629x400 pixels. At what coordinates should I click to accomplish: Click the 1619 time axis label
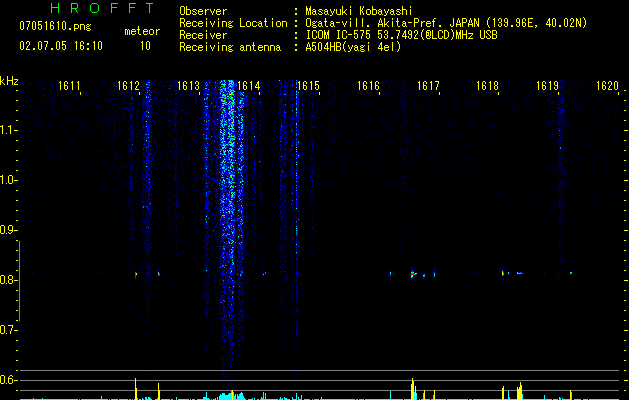tap(548, 86)
